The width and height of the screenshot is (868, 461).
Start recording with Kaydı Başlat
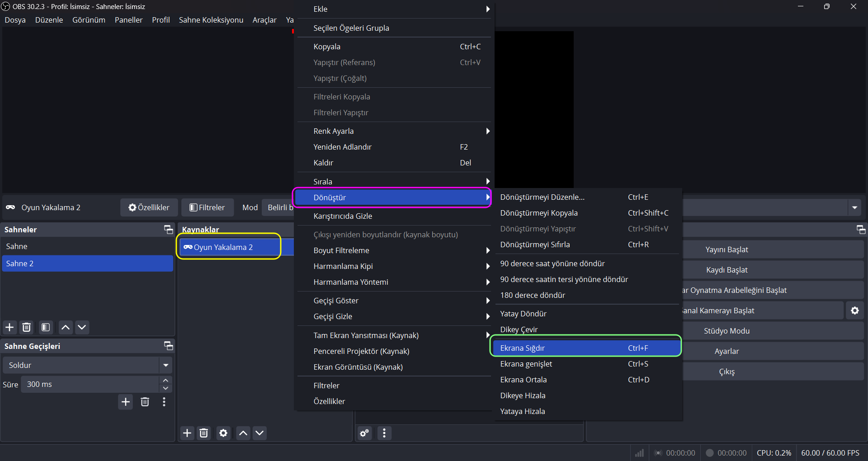773,270
